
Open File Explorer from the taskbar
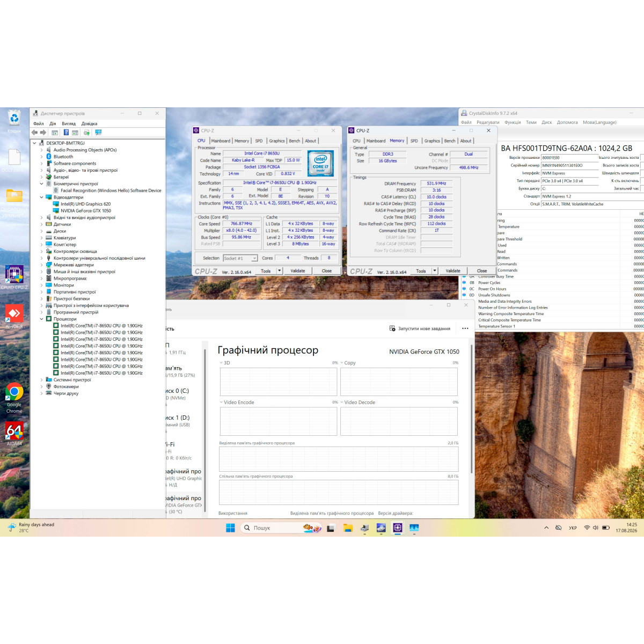[x=348, y=528]
